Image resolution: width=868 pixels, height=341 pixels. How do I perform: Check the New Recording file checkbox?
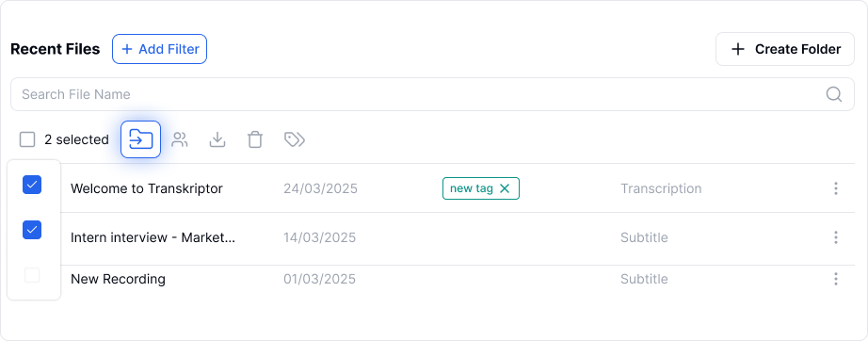(x=32, y=274)
